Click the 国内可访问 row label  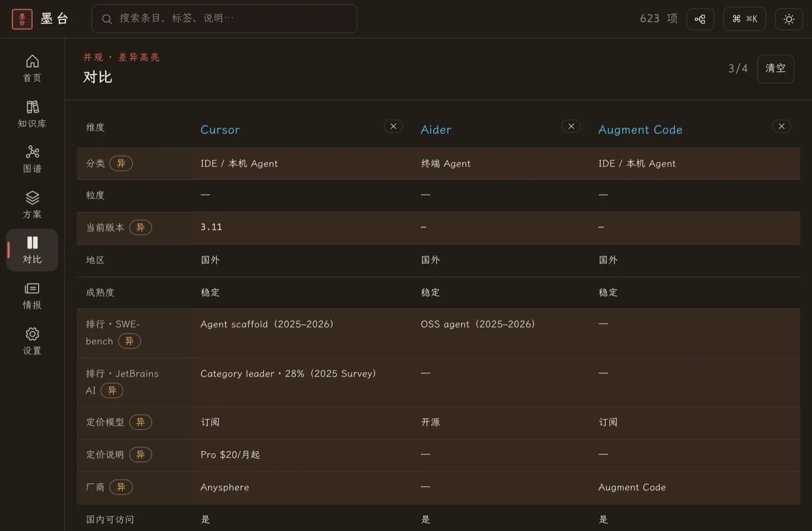110,519
